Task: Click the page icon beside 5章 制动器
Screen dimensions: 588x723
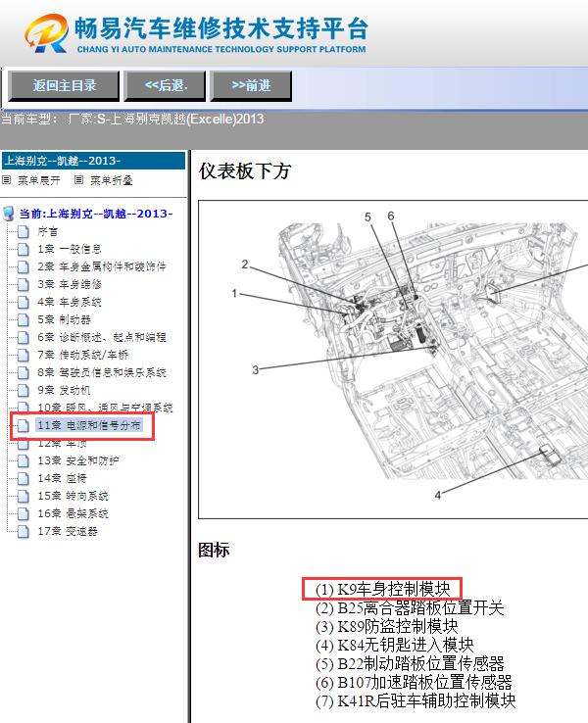Action: pos(24,319)
